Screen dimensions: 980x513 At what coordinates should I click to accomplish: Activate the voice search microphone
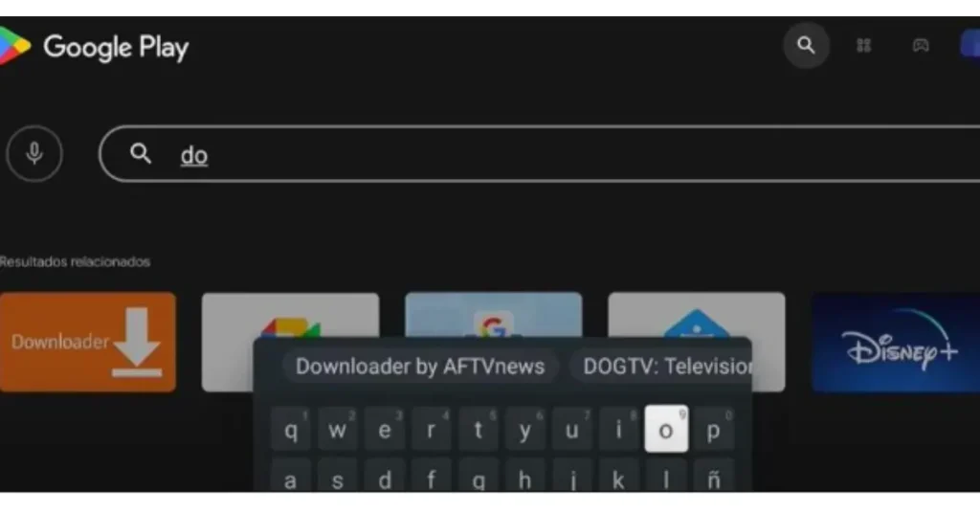(x=34, y=154)
